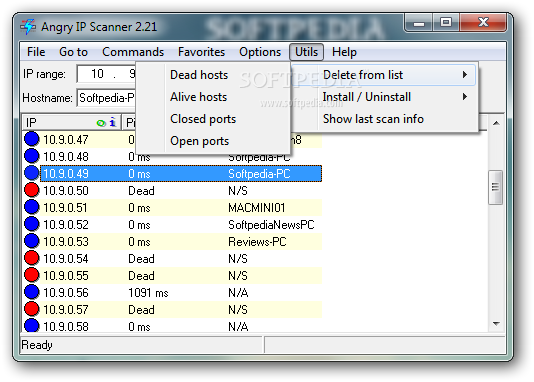Click blue status dot for 10.9.0.51

coord(32,207)
